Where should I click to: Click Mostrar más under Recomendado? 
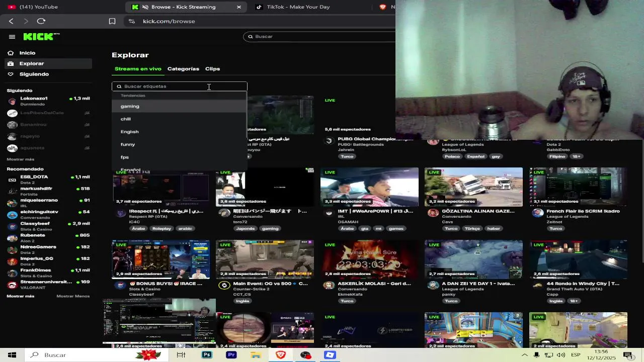tap(20, 296)
